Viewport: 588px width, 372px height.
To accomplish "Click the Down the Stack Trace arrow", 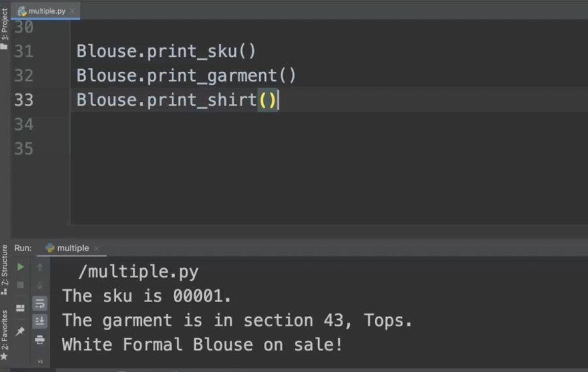I will point(40,285).
